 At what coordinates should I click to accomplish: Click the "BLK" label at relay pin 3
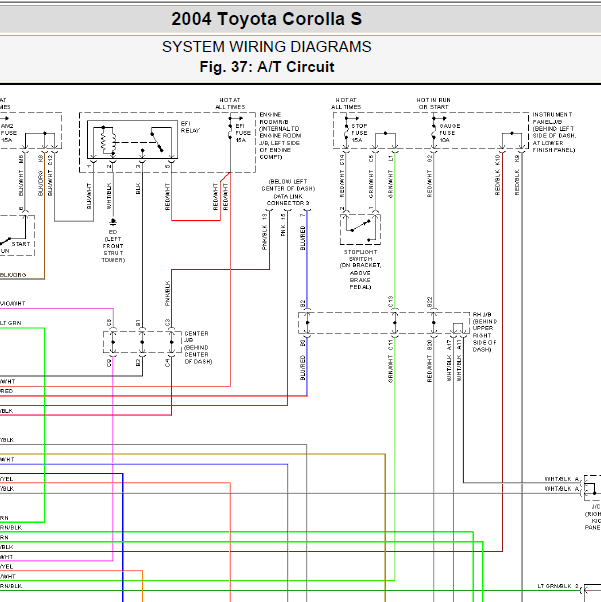click(138, 189)
